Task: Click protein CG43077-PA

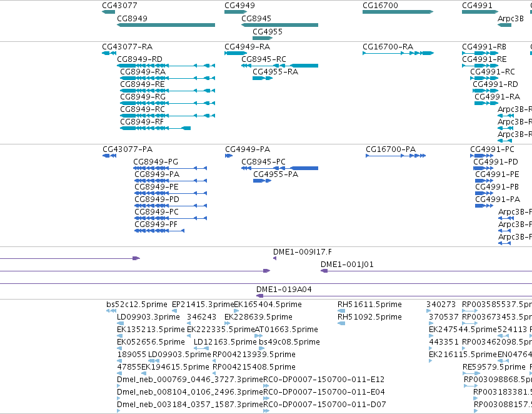Action: pos(128,149)
